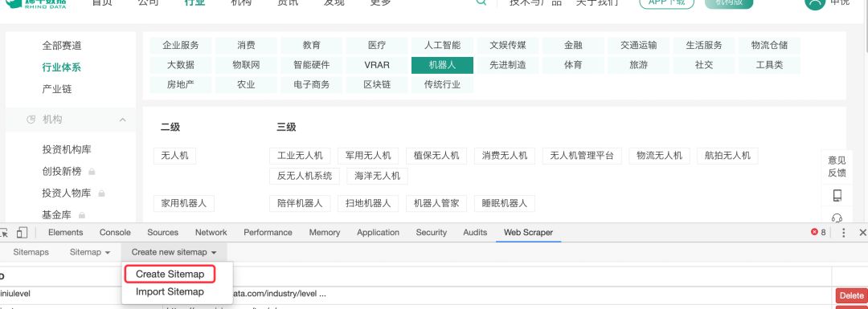Choose the Import Sitemap menu entry

pyautogui.click(x=170, y=292)
